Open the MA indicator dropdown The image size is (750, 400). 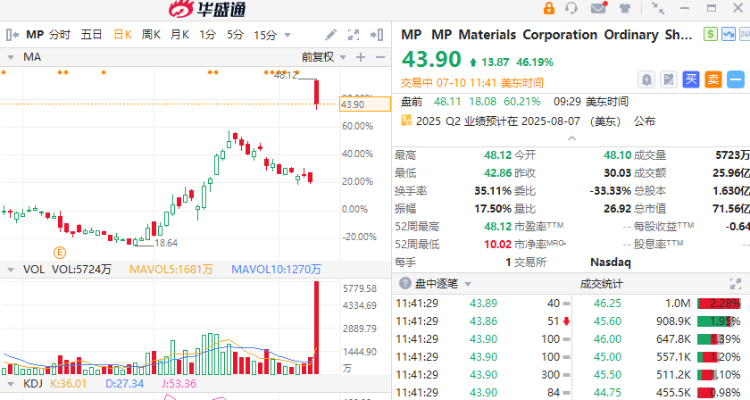pyautogui.click(x=11, y=57)
